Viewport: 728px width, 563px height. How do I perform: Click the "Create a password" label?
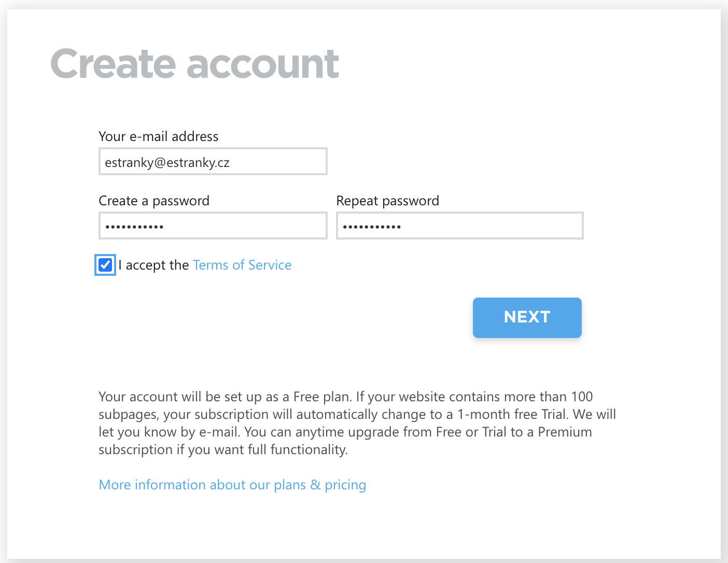154,201
